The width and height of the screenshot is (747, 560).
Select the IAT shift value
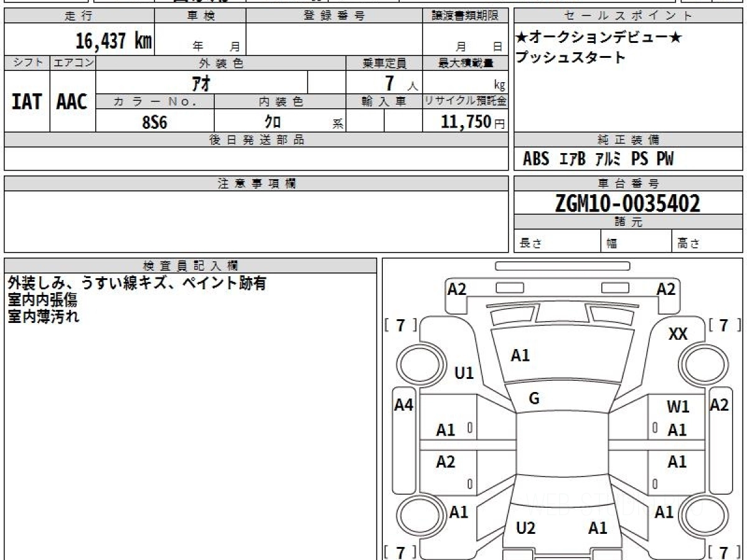click(x=27, y=101)
